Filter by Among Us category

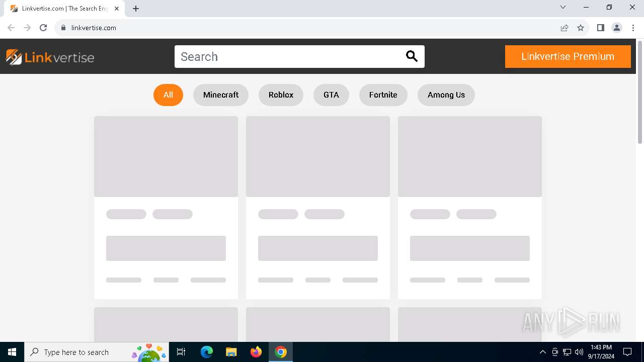click(x=446, y=95)
